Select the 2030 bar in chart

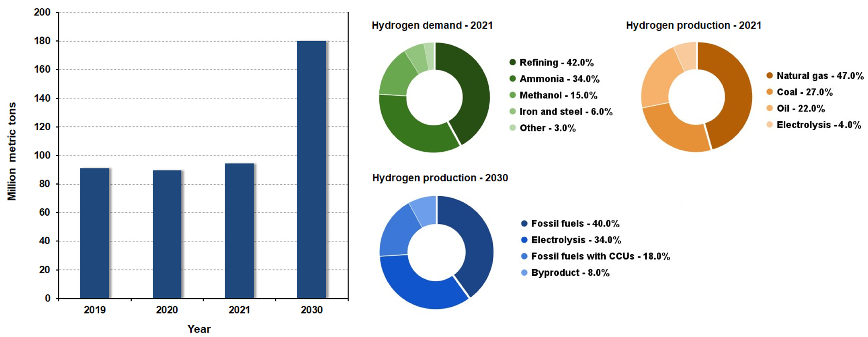(311, 170)
